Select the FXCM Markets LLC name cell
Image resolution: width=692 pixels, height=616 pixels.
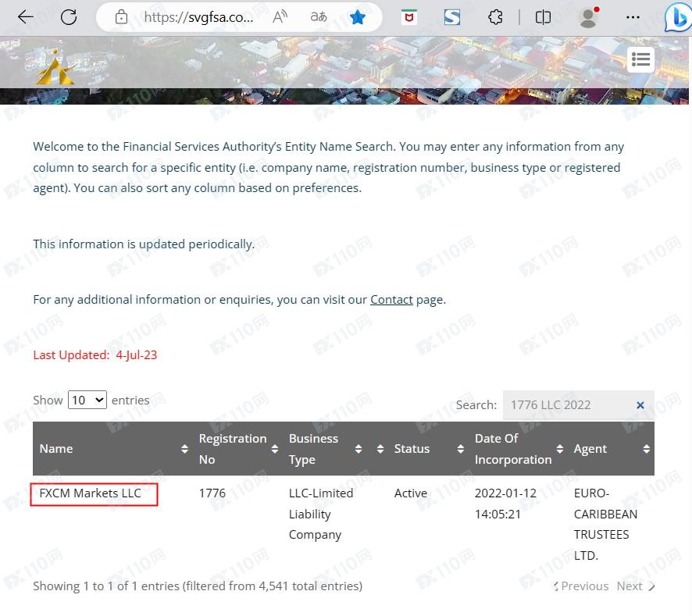90,493
